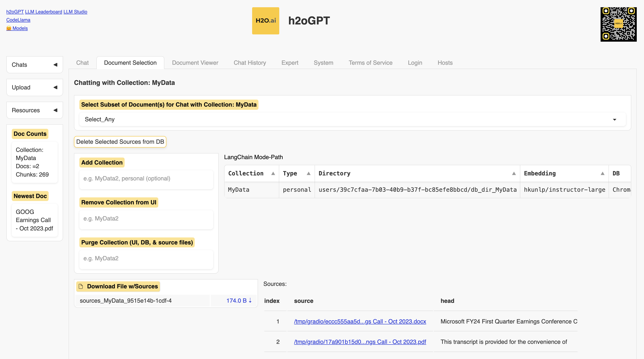644x359 pixels.
Task: Click the hkunlp/instructor-large embedding cell
Action: point(564,190)
